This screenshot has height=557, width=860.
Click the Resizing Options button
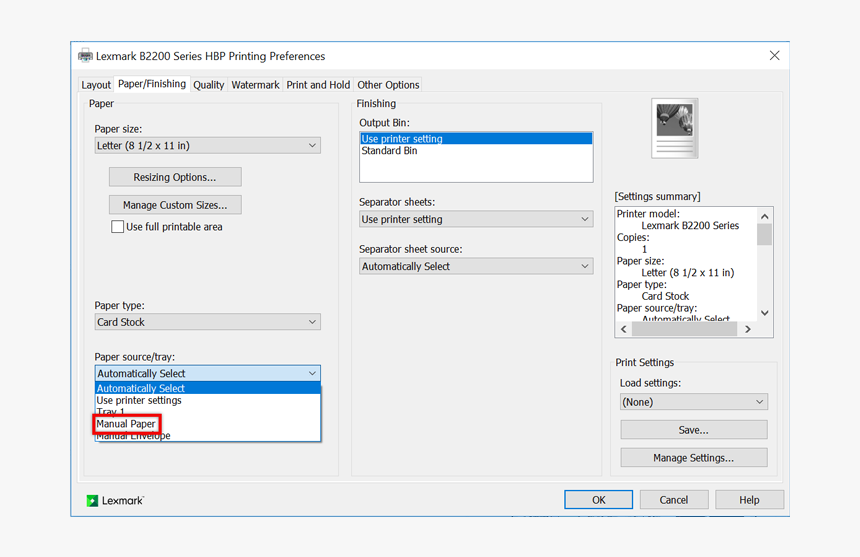pyautogui.click(x=175, y=177)
